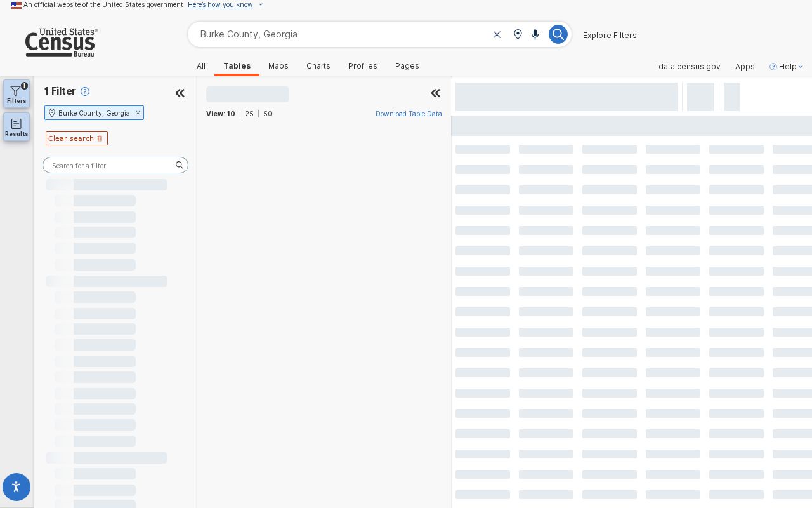Open accessibility options button
The height and width of the screenshot is (508, 812).
16,487
